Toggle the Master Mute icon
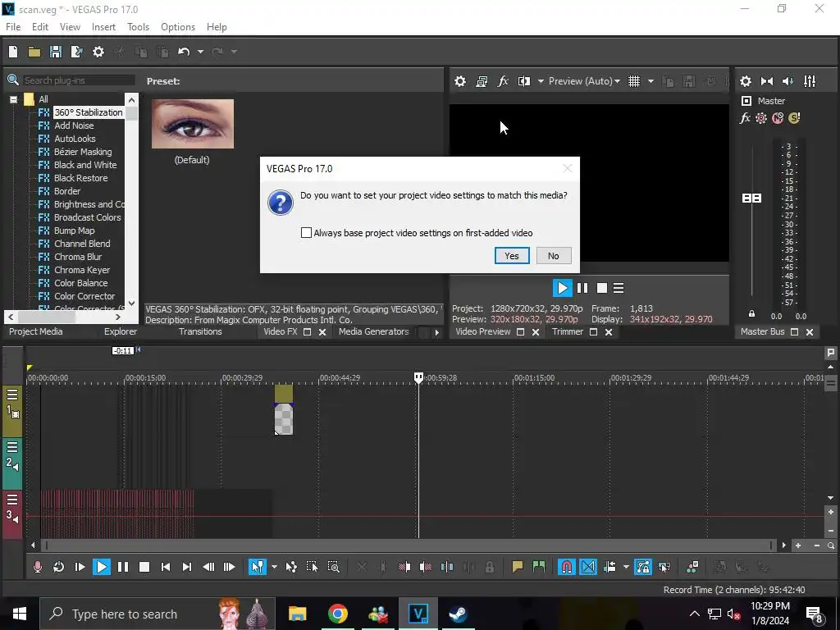 pos(778,118)
